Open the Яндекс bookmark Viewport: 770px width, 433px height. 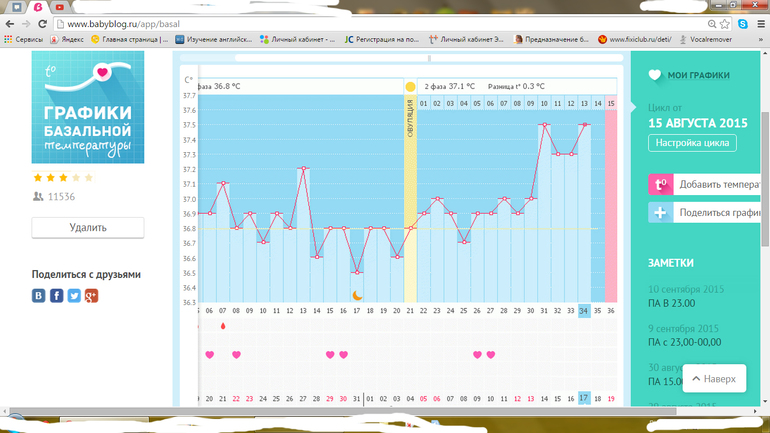[67, 39]
